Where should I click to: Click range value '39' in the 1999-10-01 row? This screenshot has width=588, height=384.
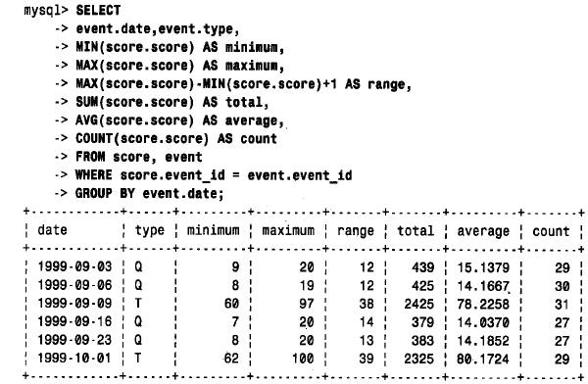click(367, 359)
